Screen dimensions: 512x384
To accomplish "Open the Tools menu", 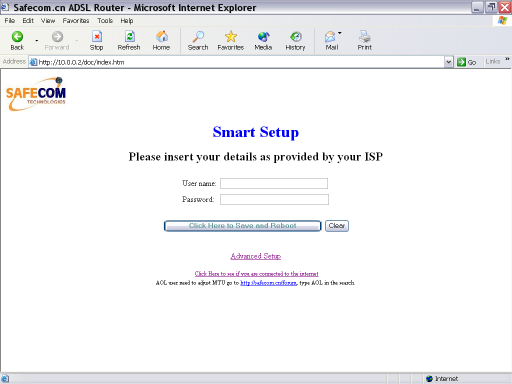I will pyautogui.click(x=105, y=21).
